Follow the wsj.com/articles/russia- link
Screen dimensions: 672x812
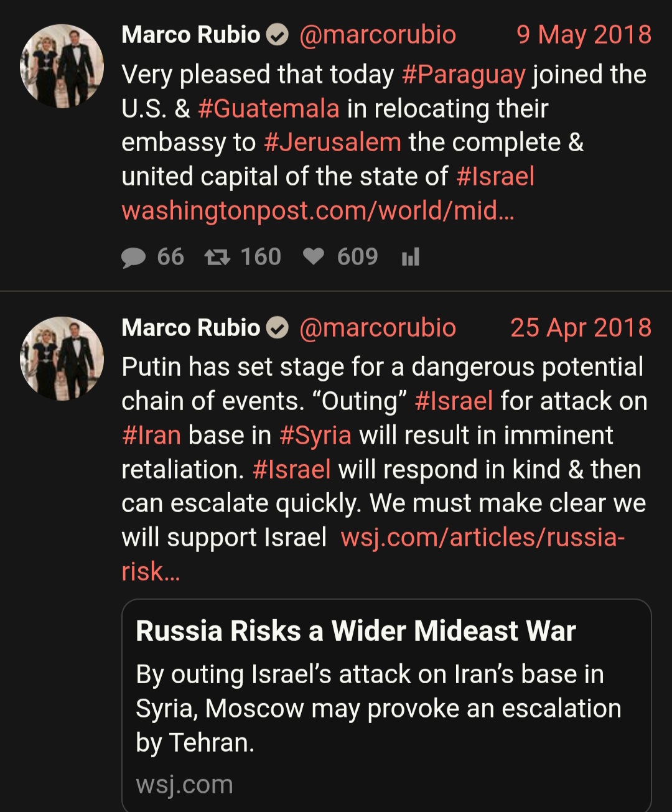point(483,537)
